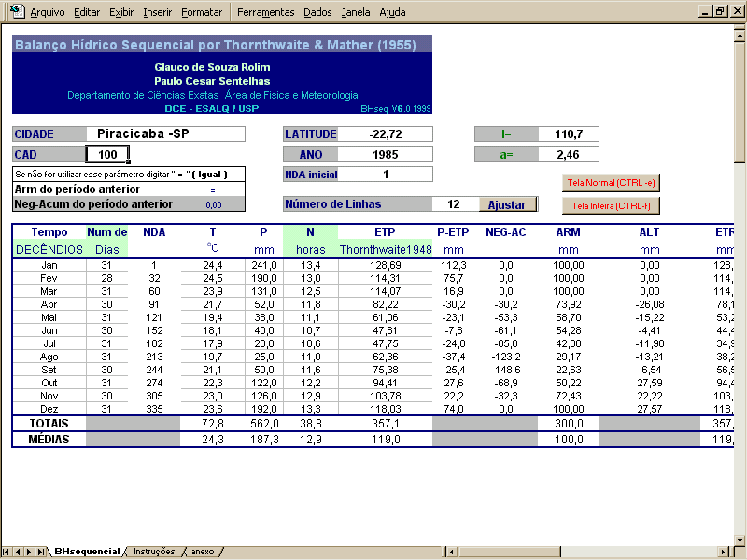Click the ANO value 1985
Image resolution: width=747 pixels, height=560 pixels.
(x=385, y=154)
